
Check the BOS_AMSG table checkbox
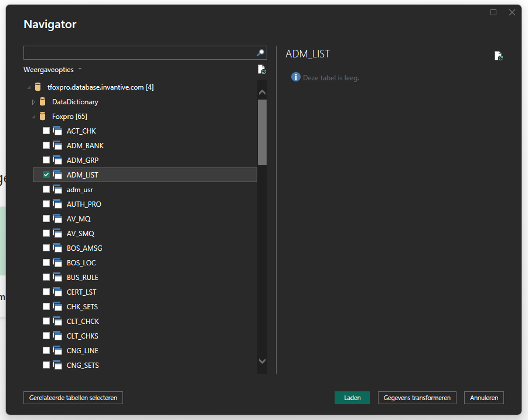[46, 248]
